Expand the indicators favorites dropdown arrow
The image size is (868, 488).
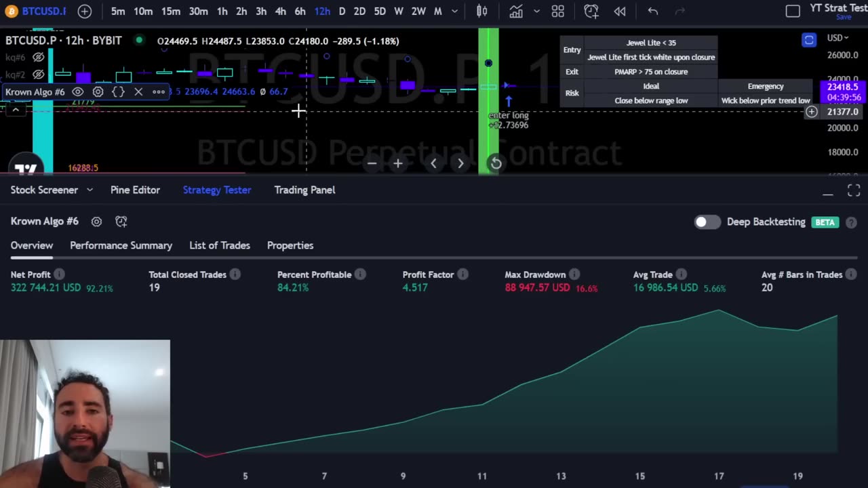[536, 12]
